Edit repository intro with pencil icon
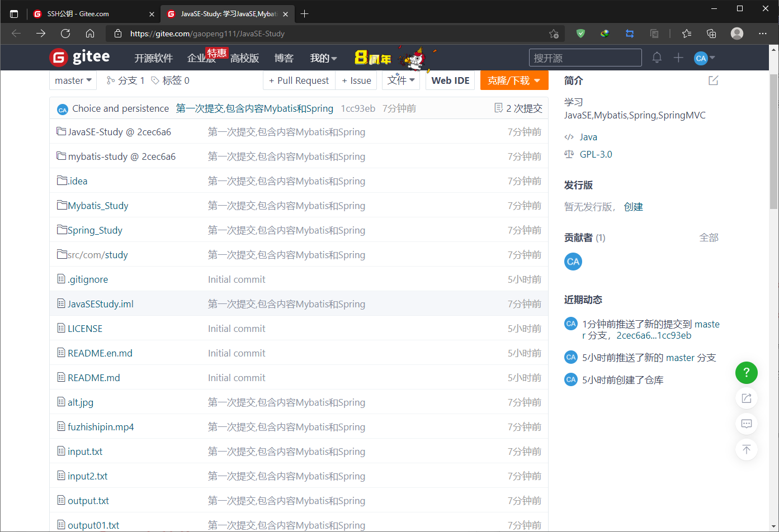This screenshot has height=532, width=779. point(714,80)
